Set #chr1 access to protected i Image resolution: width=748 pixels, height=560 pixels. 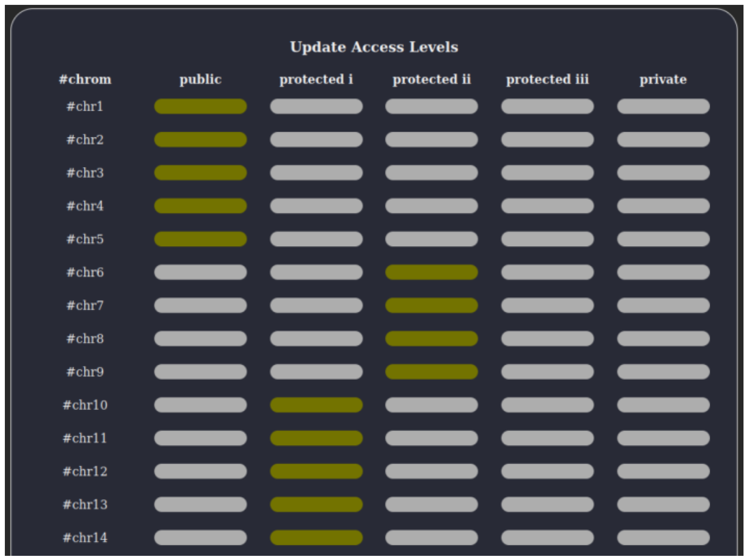[316, 106]
